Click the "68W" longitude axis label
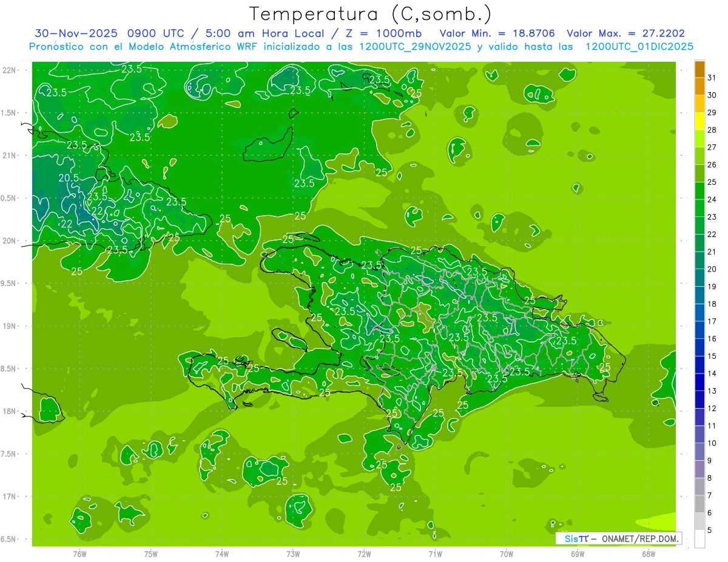This screenshot has width=728, height=562. 649,554
